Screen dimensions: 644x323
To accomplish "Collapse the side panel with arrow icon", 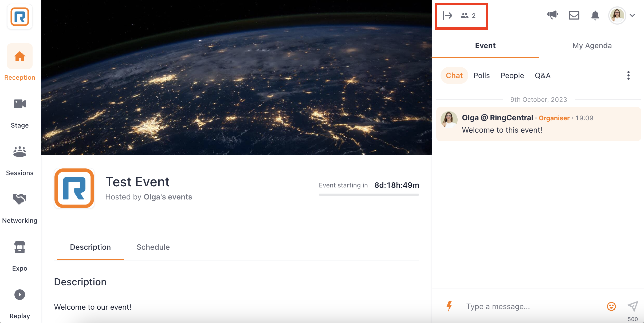I will click(x=447, y=16).
